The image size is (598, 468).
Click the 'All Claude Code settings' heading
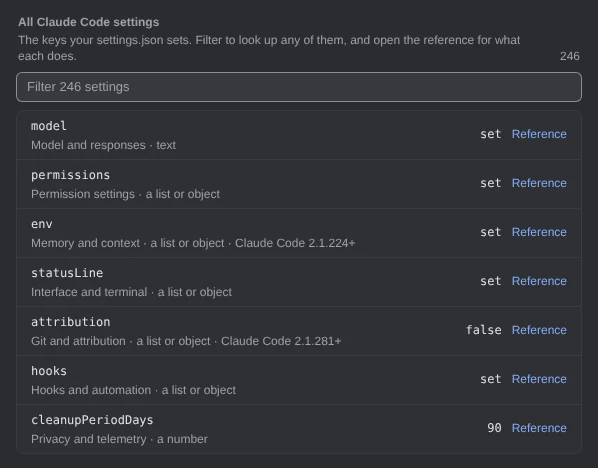[x=88, y=22]
